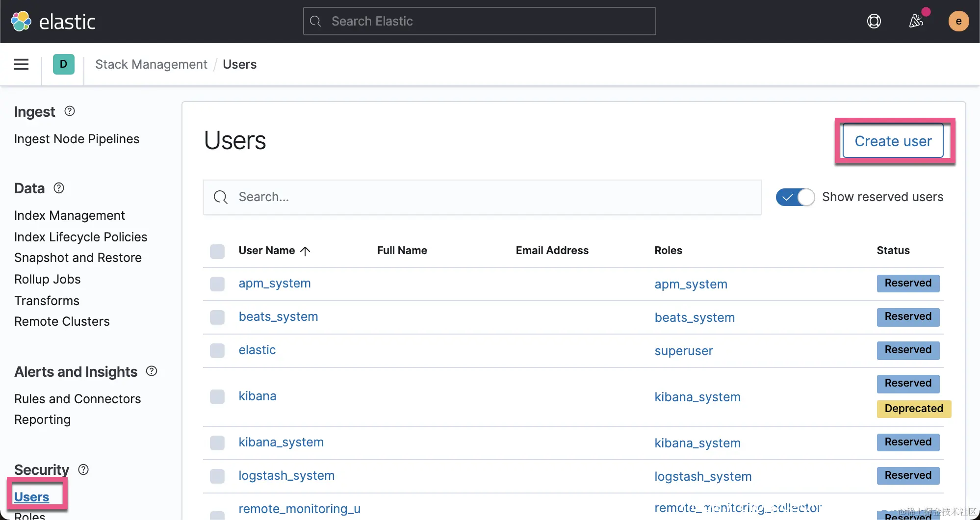Click the Full Name column header
The width and height of the screenshot is (980, 520).
pyautogui.click(x=402, y=251)
